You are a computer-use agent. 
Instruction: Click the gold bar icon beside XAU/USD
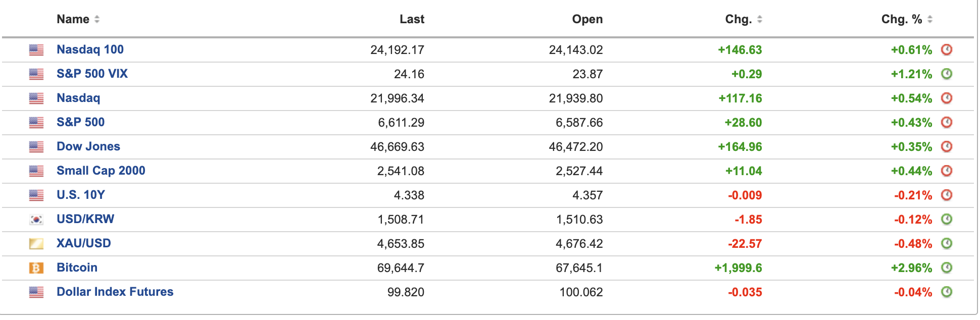[36, 243]
